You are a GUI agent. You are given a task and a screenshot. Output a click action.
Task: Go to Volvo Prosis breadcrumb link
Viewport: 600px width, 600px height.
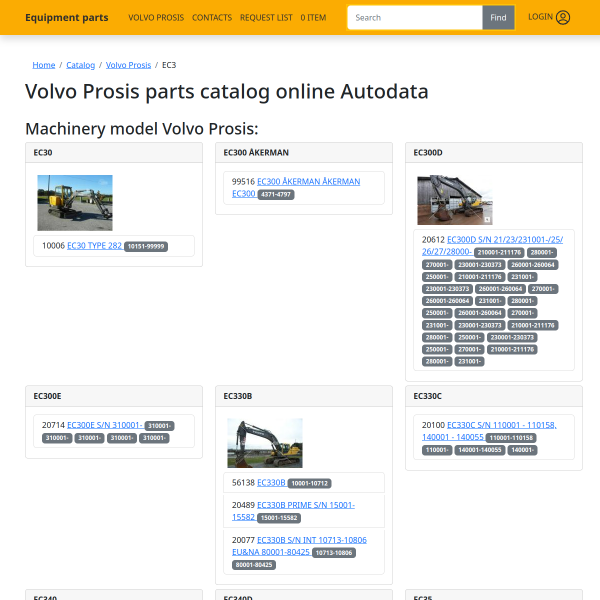coord(128,65)
